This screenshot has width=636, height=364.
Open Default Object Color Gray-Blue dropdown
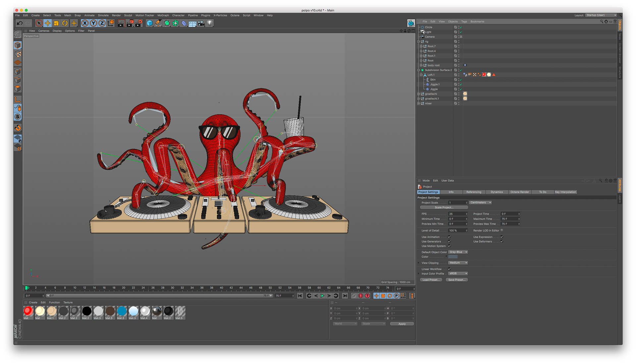pos(458,252)
